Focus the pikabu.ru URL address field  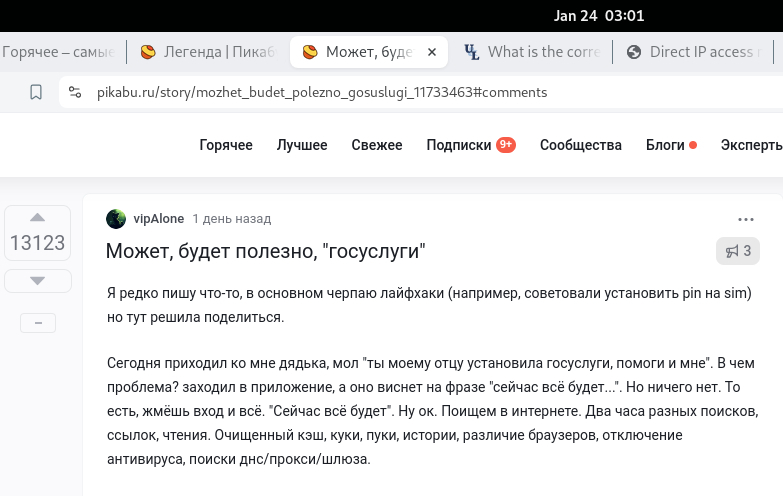tap(320, 93)
